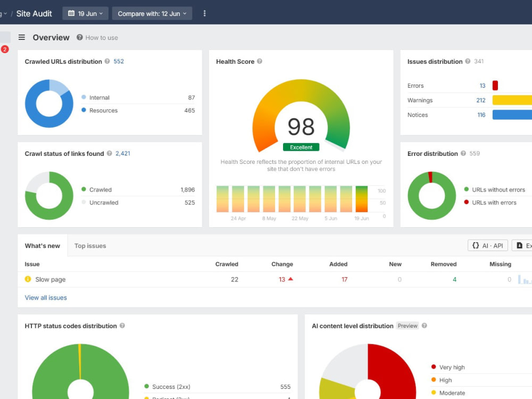
Task: Click the 24 Apr bar in health history
Action: click(x=238, y=199)
